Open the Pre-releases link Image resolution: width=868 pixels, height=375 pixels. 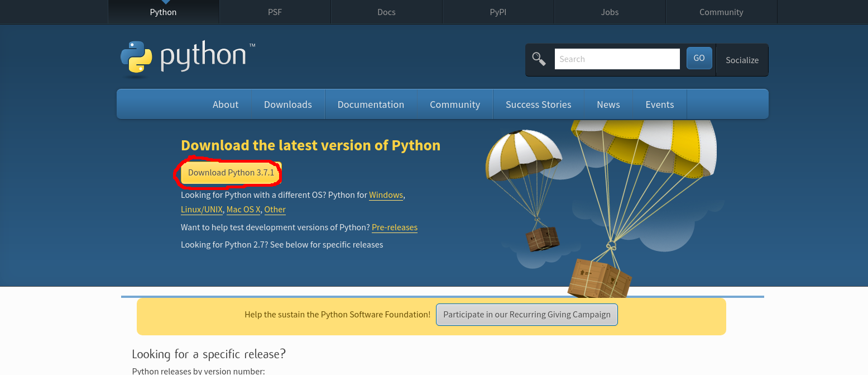click(395, 227)
